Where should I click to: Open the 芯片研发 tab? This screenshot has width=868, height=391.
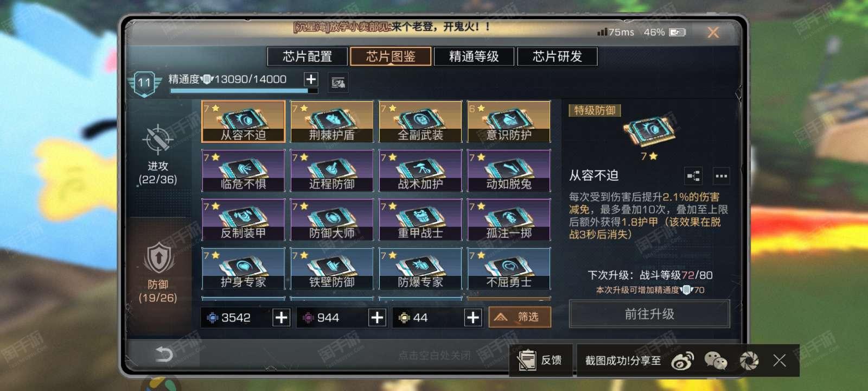tap(558, 56)
